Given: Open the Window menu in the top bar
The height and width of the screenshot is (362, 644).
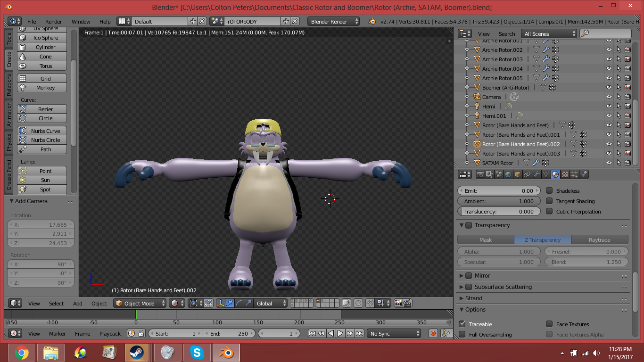Looking at the screenshot, I should pyautogui.click(x=81, y=22).
